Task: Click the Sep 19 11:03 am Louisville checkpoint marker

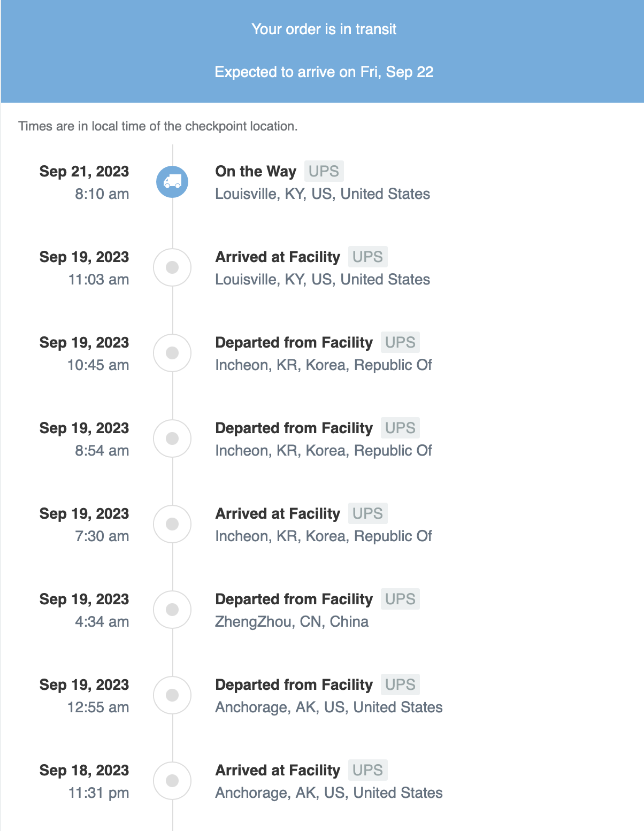Action: point(172,267)
